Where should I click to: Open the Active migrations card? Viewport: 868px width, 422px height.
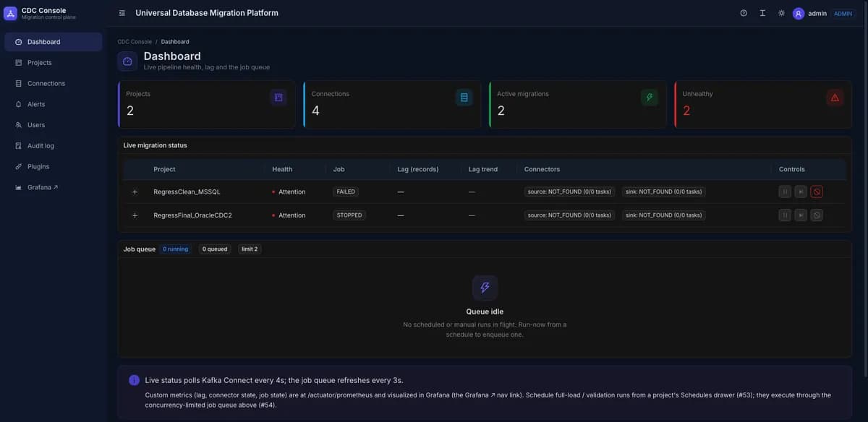pos(577,105)
